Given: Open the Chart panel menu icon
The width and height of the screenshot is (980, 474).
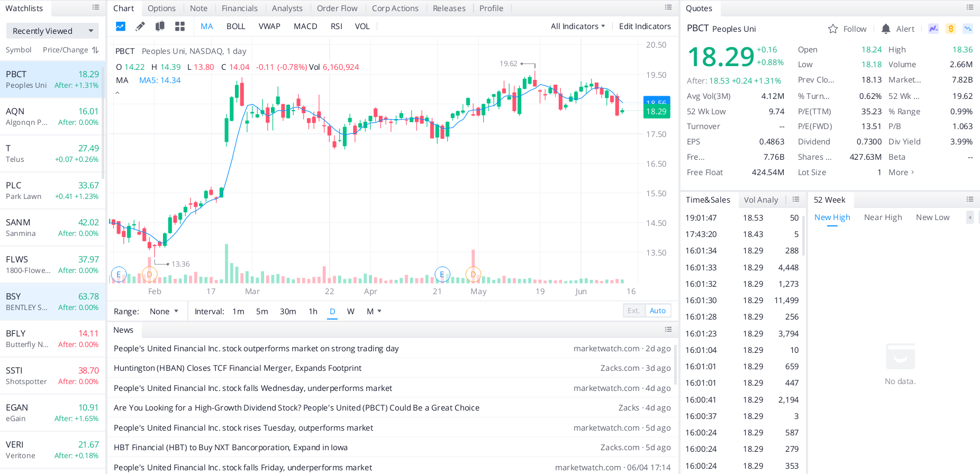Looking at the screenshot, I should point(668,7).
